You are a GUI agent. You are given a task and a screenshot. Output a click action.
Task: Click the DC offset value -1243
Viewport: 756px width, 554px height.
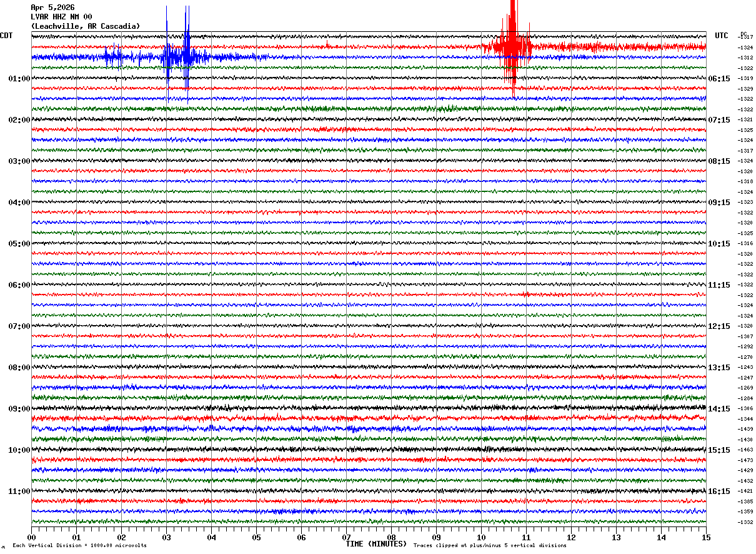click(x=745, y=367)
